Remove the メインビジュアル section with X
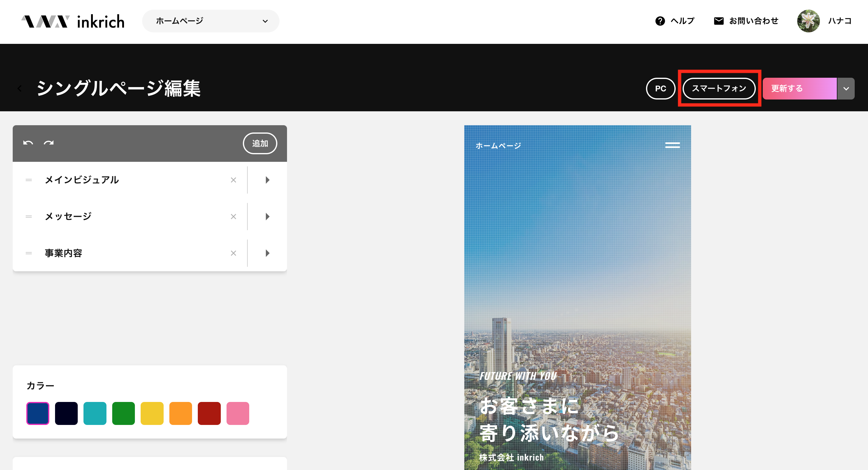This screenshot has width=868, height=470. coord(233,180)
